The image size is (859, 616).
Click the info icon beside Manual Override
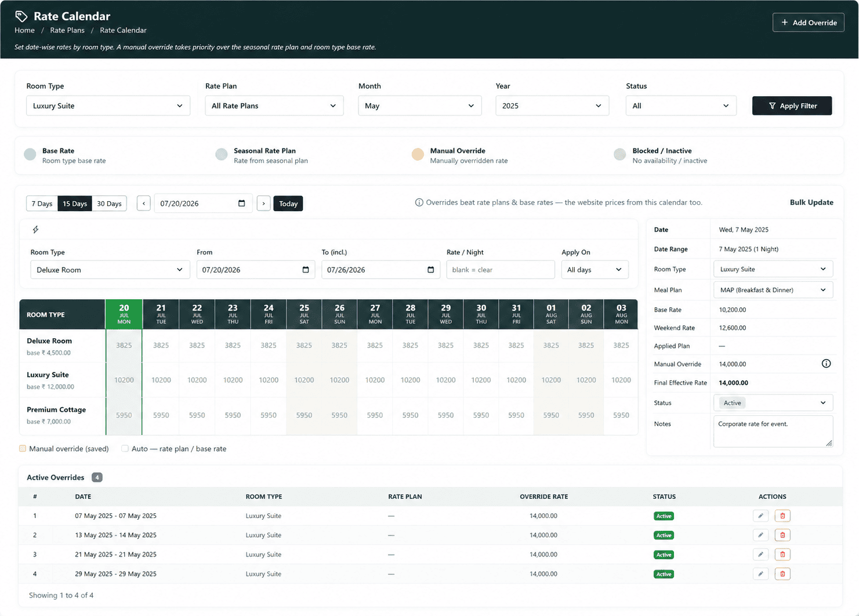pos(826,364)
